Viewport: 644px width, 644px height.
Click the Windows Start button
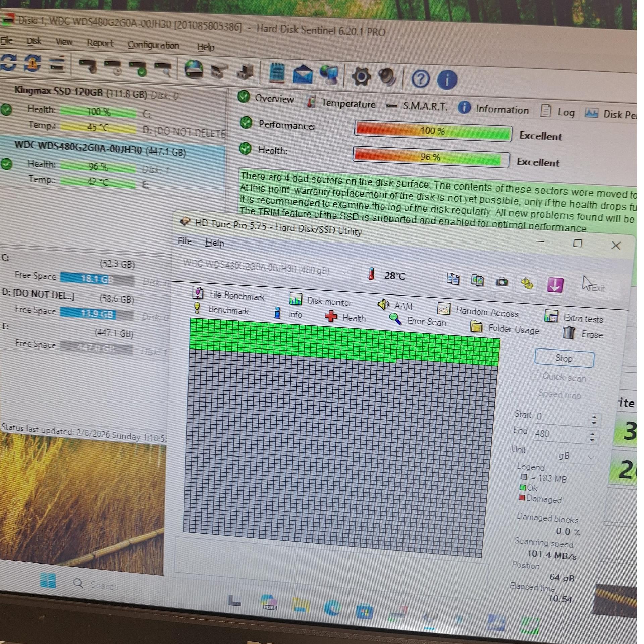point(48,580)
